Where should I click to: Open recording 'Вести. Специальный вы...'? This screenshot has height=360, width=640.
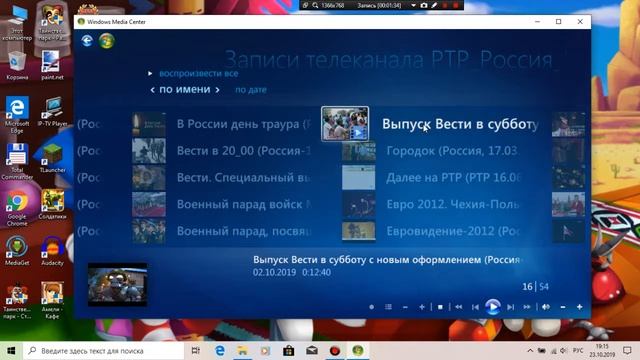click(243, 178)
